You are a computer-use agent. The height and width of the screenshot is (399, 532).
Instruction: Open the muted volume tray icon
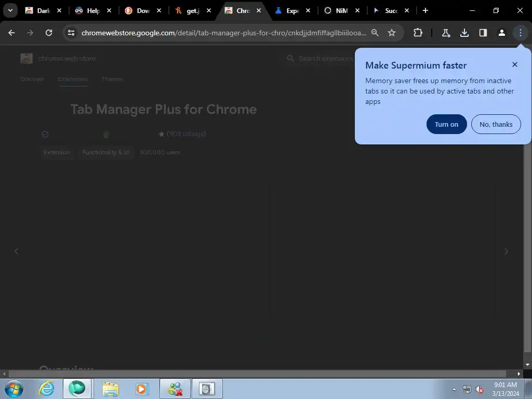[x=479, y=390]
